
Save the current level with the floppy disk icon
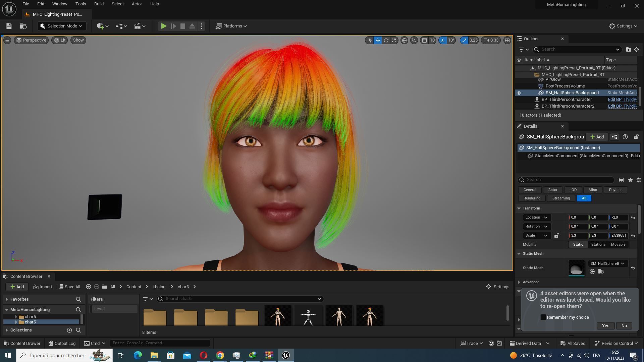(x=9, y=26)
